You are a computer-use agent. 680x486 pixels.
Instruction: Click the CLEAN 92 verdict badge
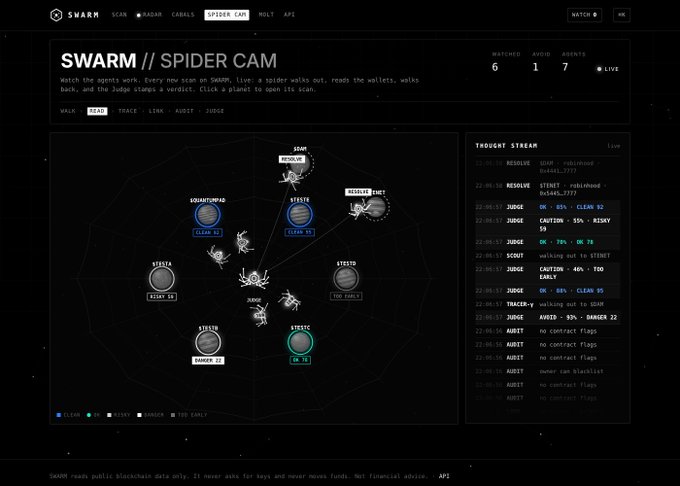pos(207,233)
